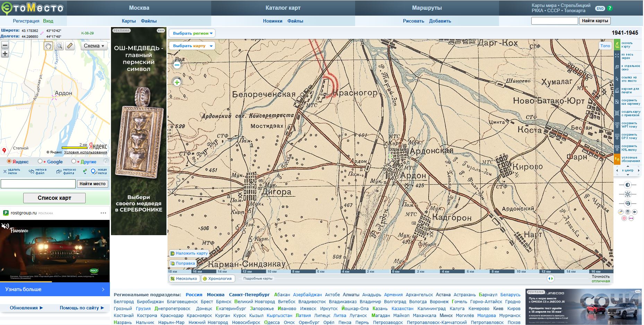Click the Регистрация link
The width and height of the screenshot is (644, 325).
(26, 21)
